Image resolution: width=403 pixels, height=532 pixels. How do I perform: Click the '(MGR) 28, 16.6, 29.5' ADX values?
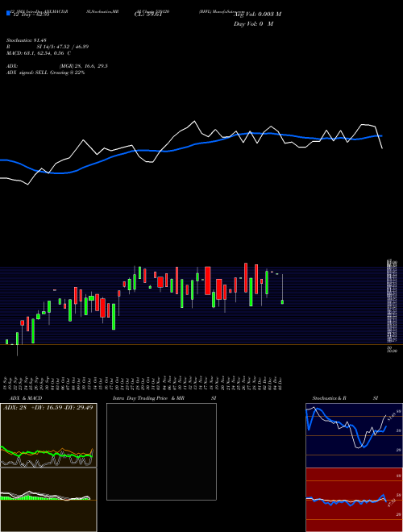click(x=84, y=66)
